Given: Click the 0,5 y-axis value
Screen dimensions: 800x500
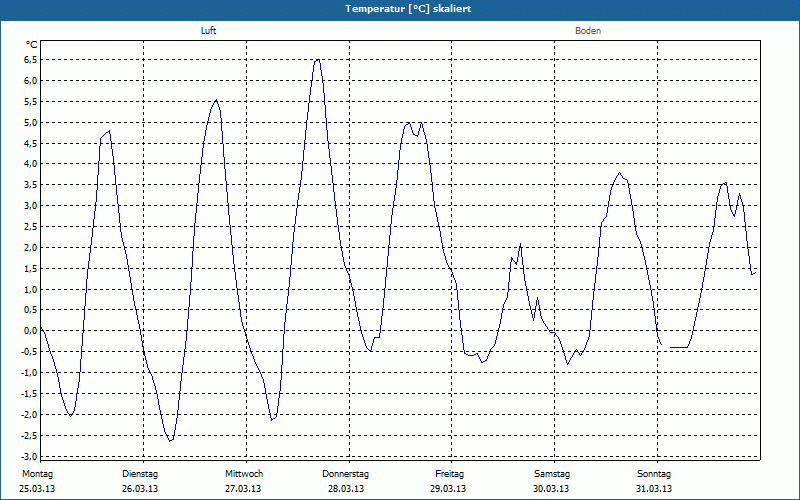Looking at the screenshot, I should click(x=31, y=310).
